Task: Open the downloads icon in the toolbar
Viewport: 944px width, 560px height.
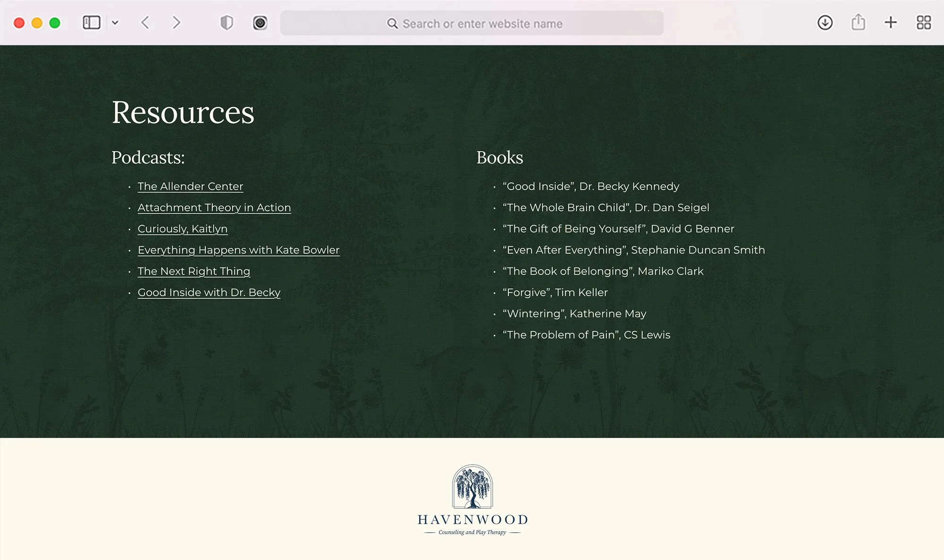Action: pyautogui.click(x=824, y=23)
